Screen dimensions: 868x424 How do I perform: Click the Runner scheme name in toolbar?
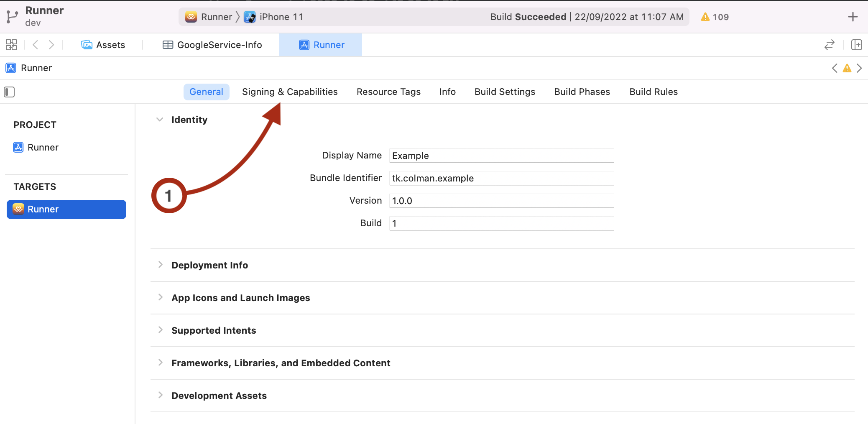[217, 17]
